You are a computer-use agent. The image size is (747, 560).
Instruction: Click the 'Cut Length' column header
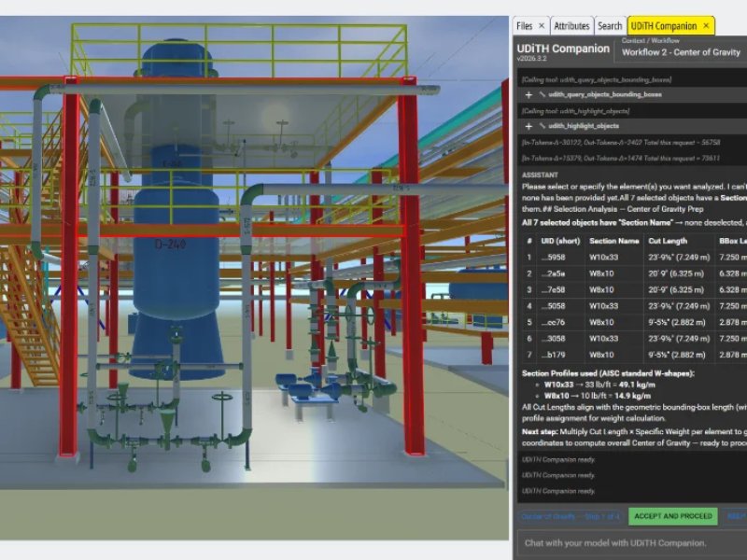[x=668, y=241]
